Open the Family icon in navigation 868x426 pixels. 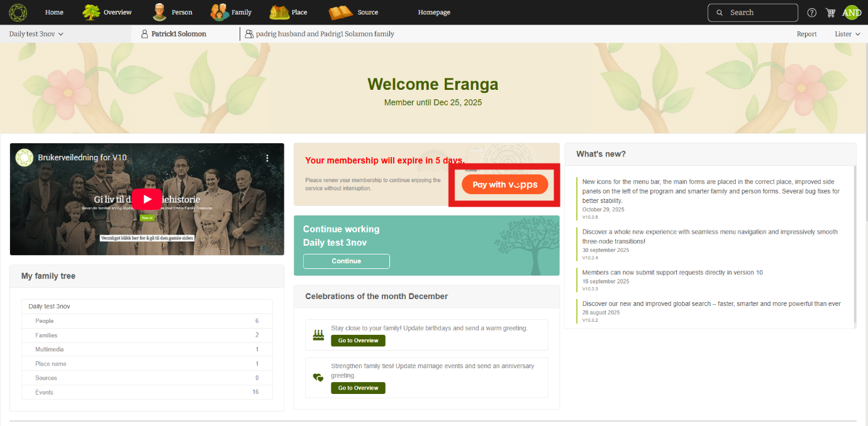[x=220, y=13]
